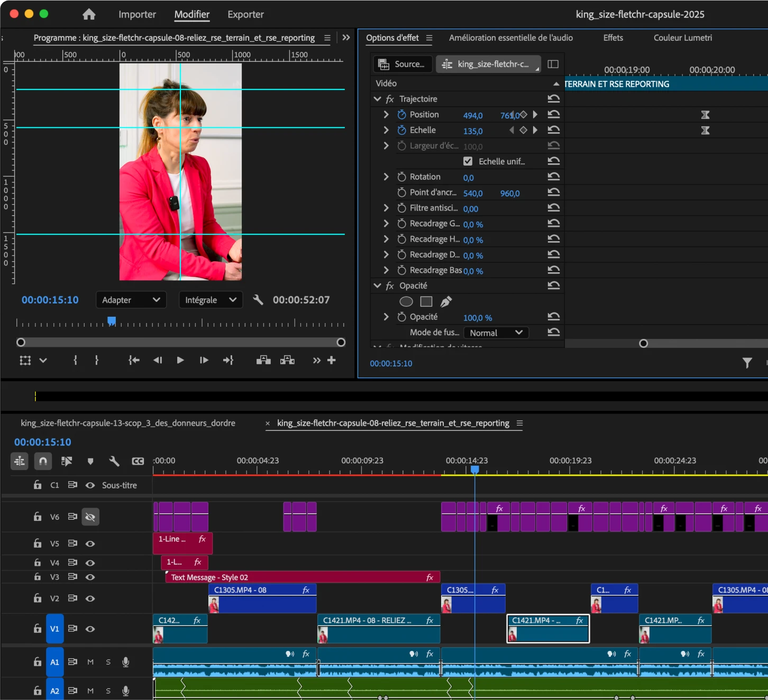The height and width of the screenshot is (700, 768).
Task: Open the Intégrale playback resolution dropdown
Action: point(211,300)
